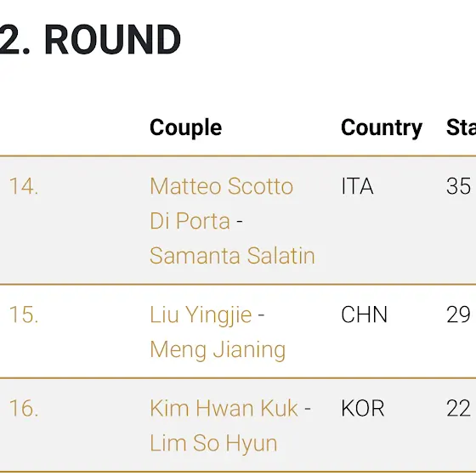Click the 2. ROUND heading
Screen dimensions: 476x476
[x=90, y=40]
